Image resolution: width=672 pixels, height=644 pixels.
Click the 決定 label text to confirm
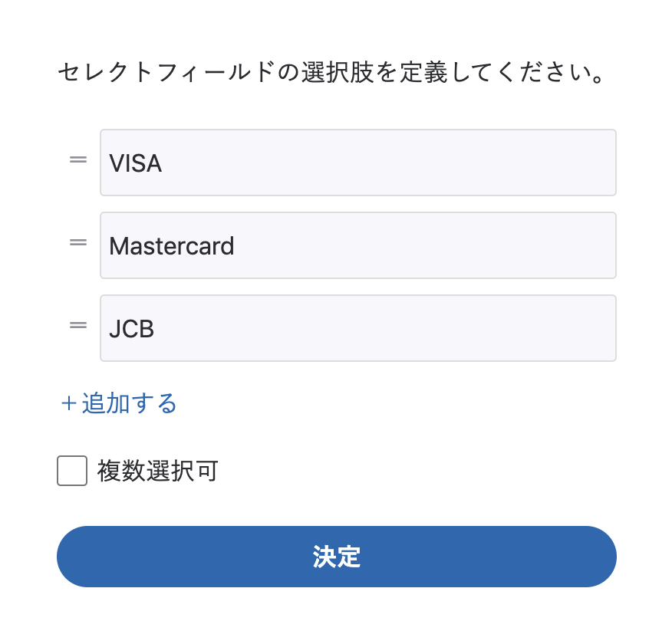coord(336,557)
